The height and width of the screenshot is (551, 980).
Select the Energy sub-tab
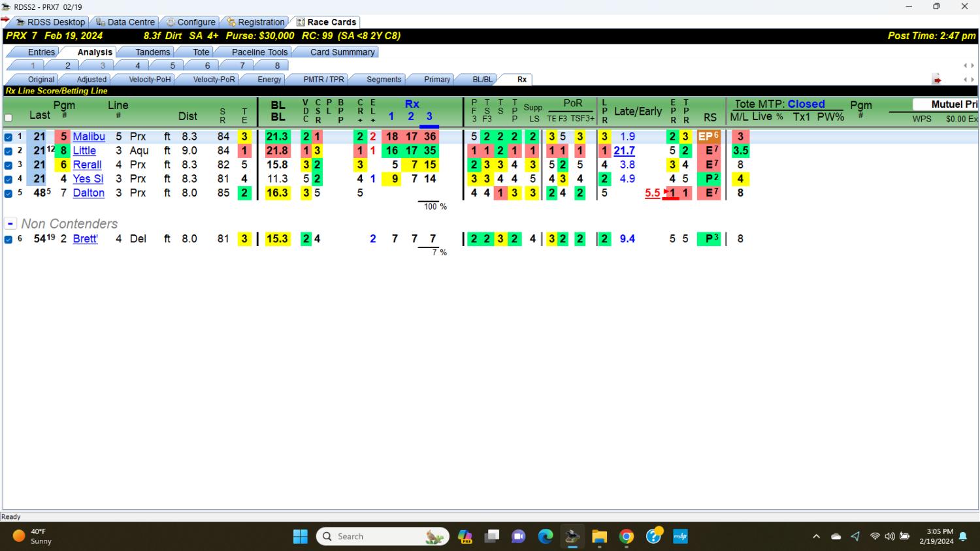[x=269, y=80]
